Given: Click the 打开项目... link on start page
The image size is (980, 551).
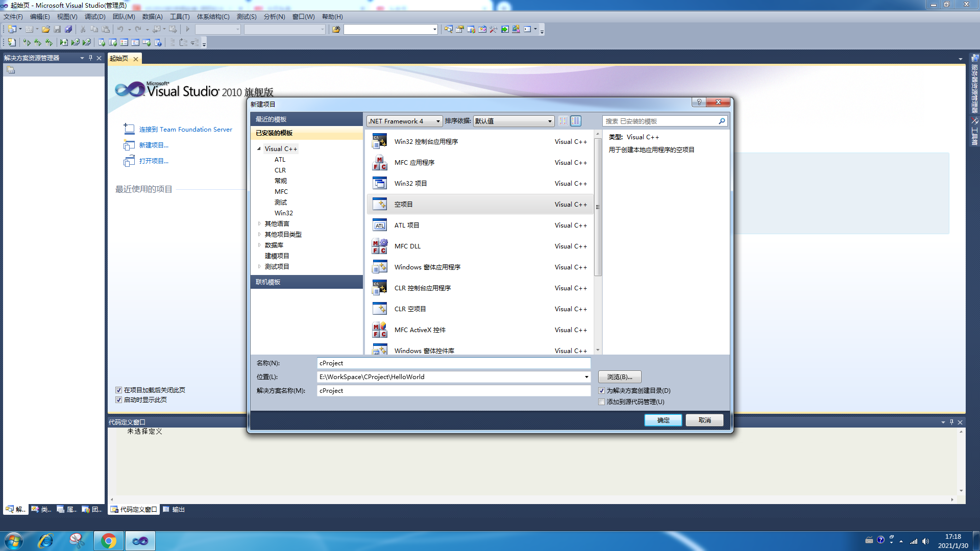Looking at the screenshot, I should pyautogui.click(x=154, y=161).
